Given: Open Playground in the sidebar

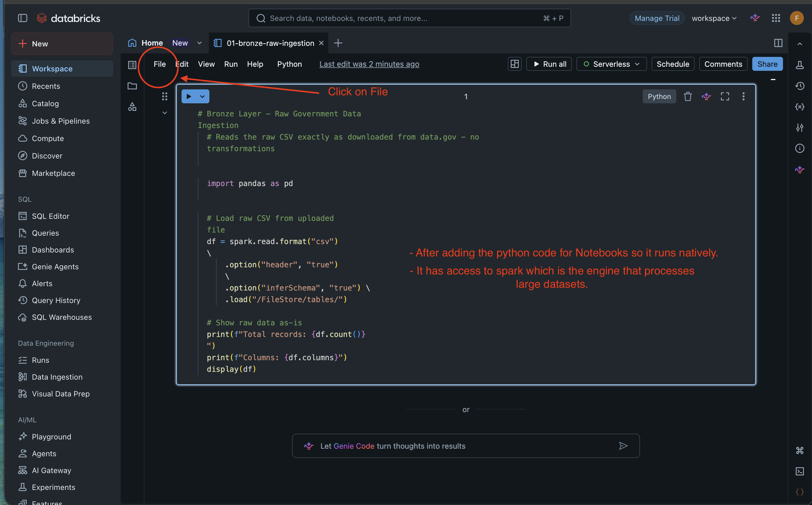Looking at the screenshot, I should 62,437.
